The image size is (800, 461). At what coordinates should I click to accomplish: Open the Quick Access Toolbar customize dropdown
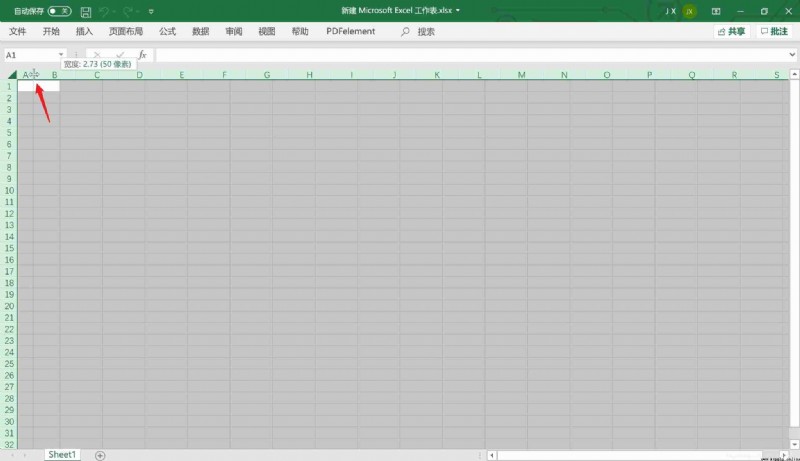point(151,11)
